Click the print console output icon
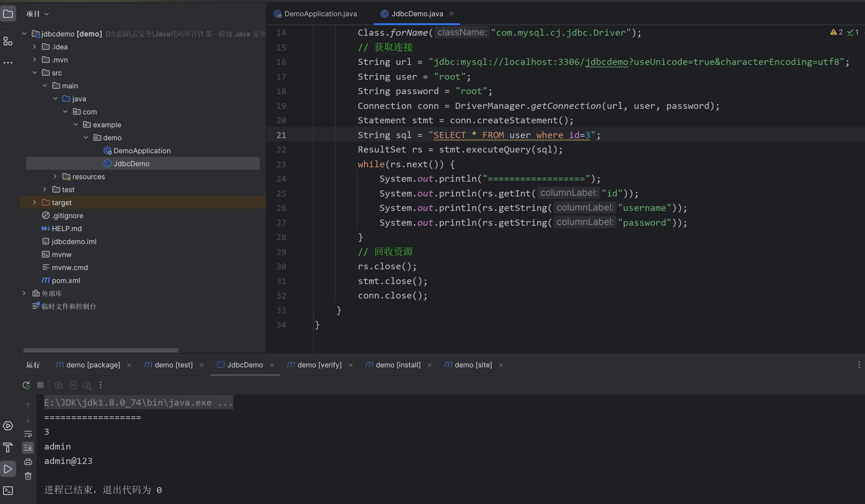This screenshot has height=504, width=865. [x=28, y=462]
